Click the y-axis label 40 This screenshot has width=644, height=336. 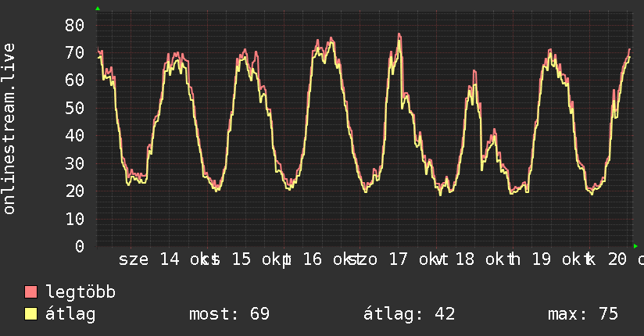pos(74,135)
